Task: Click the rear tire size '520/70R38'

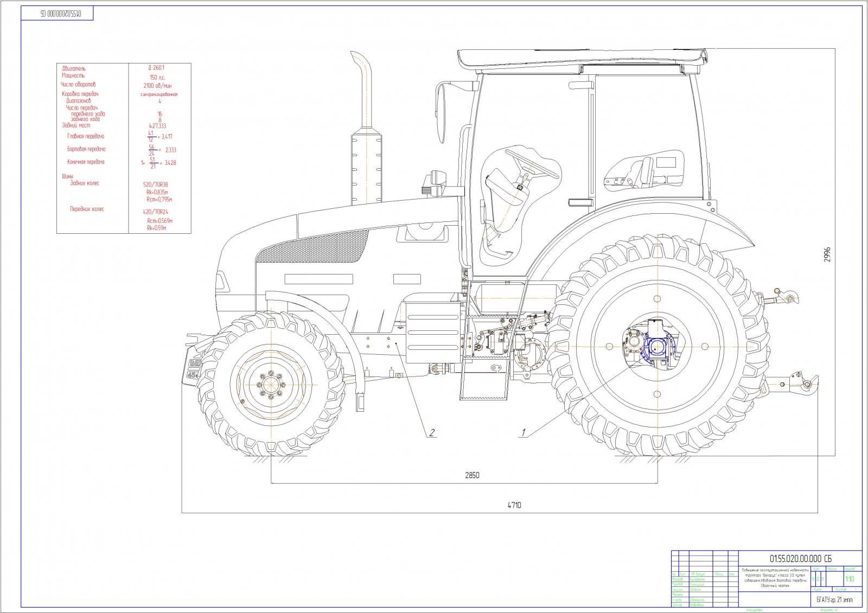Action: [x=156, y=185]
